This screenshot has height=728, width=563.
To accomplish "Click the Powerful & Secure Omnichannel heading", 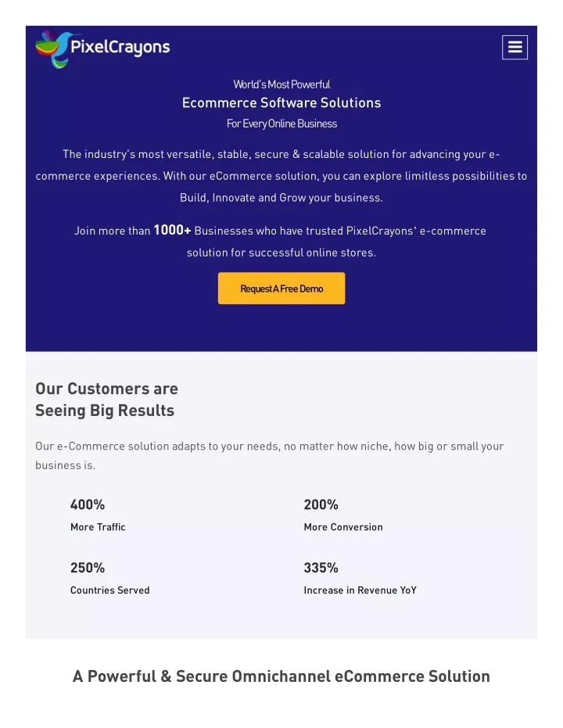I will click(x=281, y=676).
